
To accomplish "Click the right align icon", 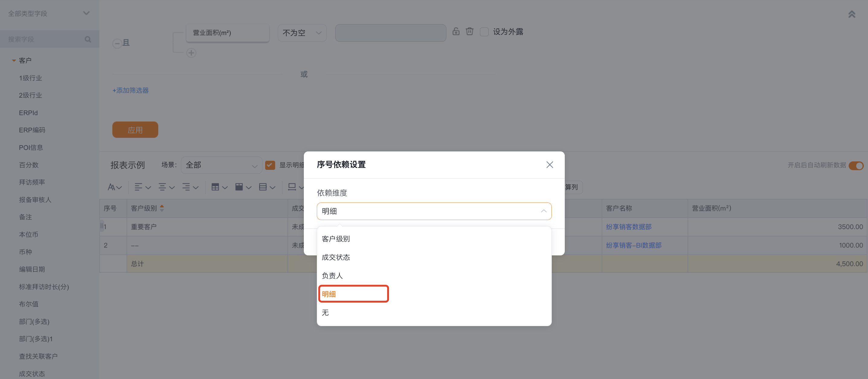I will (x=186, y=187).
